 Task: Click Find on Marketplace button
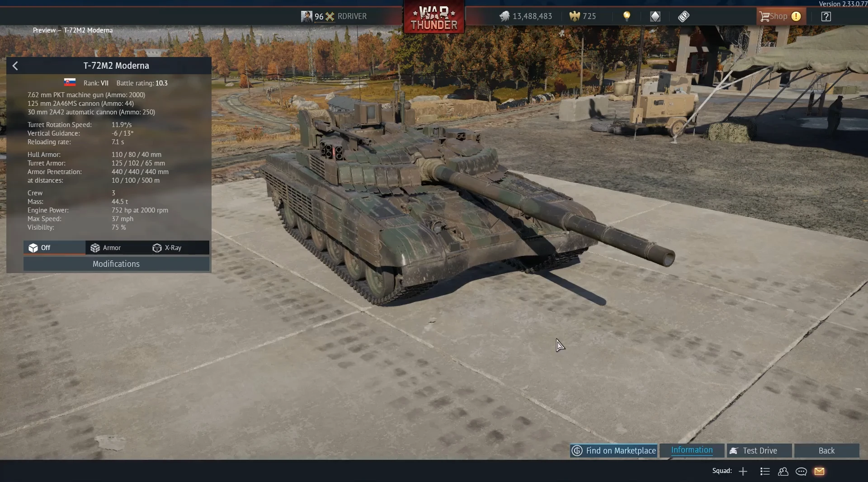point(613,450)
